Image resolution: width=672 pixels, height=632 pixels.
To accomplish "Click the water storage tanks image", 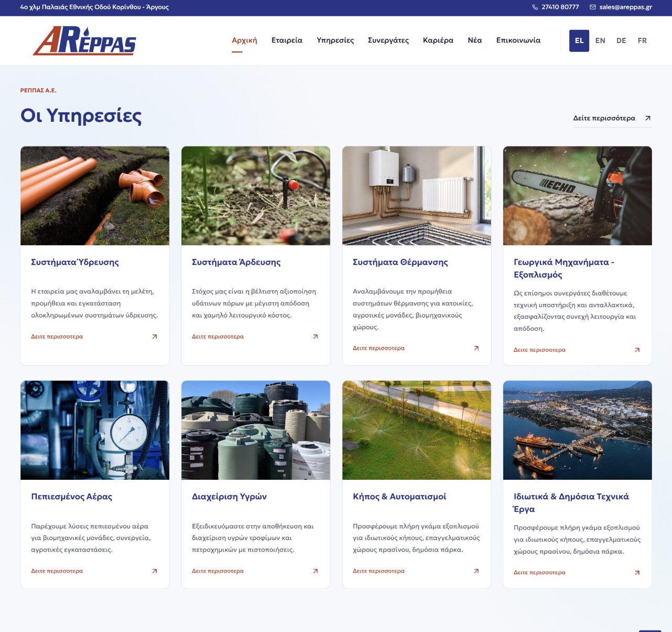I will (256, 430).
